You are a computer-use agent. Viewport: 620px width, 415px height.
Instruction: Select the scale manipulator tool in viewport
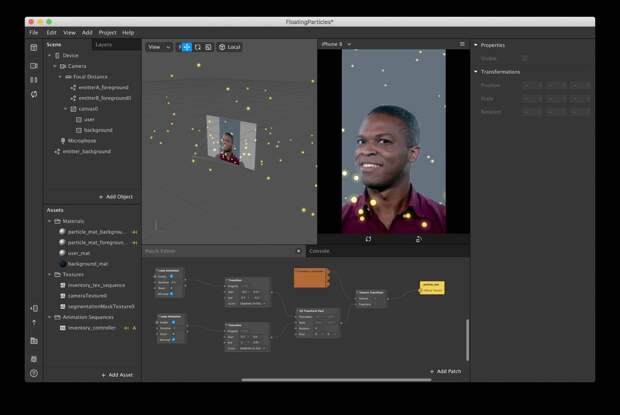pyautogui.click(x=208, y=47)
